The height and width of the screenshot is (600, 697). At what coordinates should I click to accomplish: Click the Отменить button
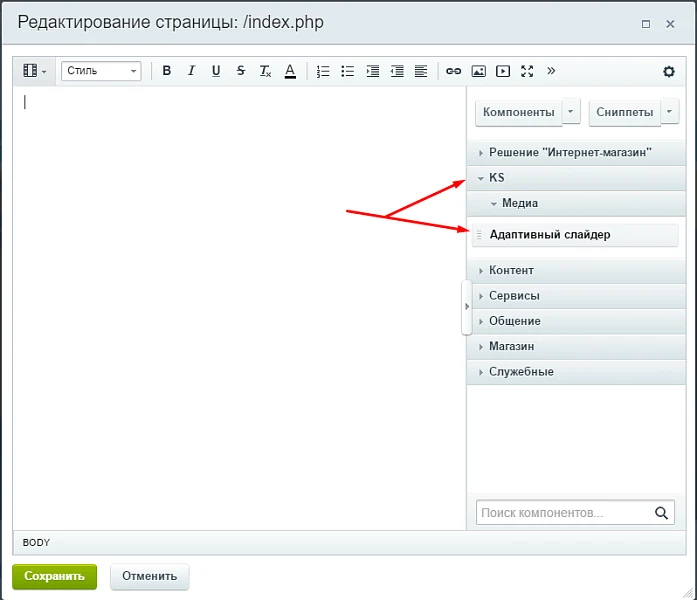tap(149, 576)
